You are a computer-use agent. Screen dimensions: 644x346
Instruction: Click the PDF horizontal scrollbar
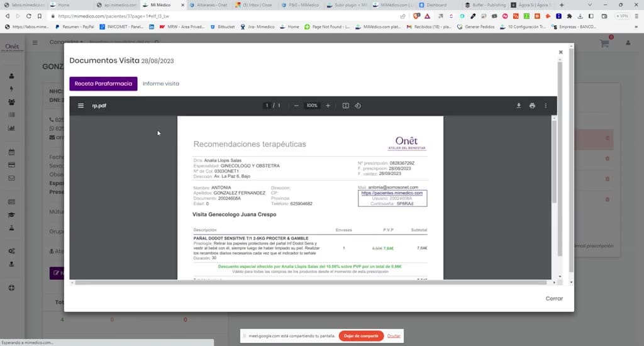tap(311, 282)
